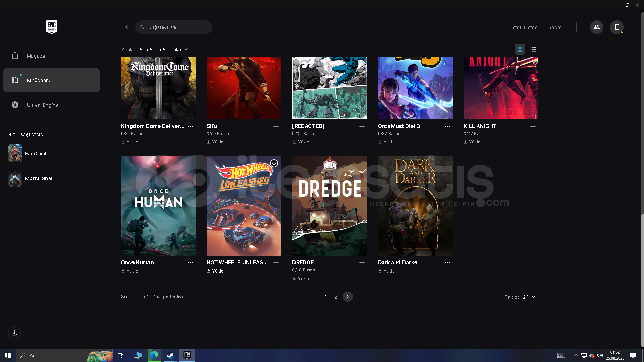Open the Sepet cart
The width and height of the screenshot is (644, 362).
(555, 27)
